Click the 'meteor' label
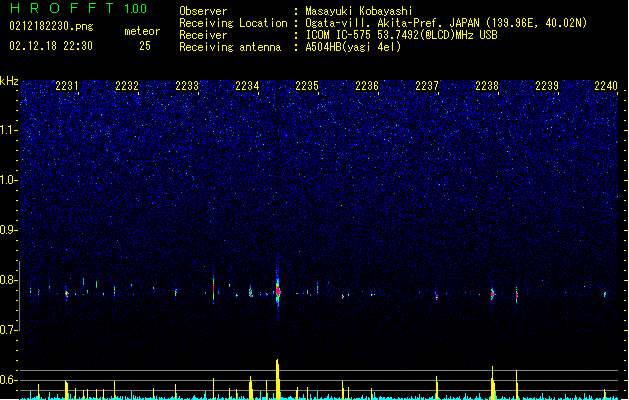 tap(142, 31)
